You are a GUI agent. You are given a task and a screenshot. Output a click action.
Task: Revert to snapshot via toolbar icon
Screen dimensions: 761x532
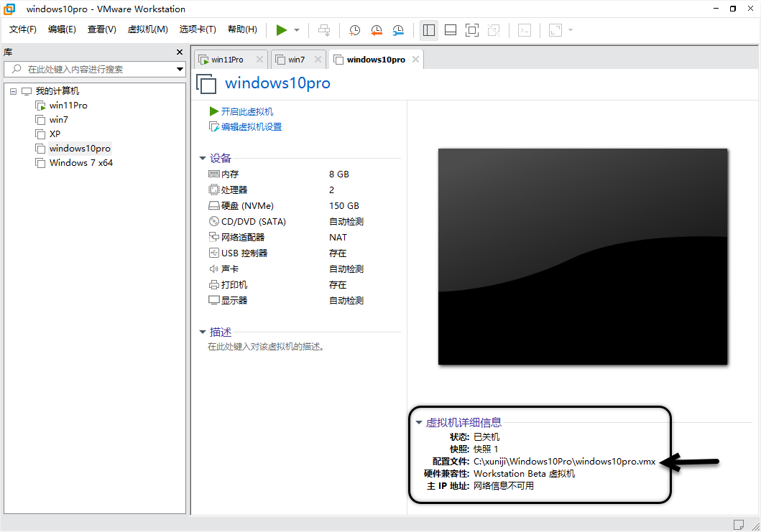[377, 30]
